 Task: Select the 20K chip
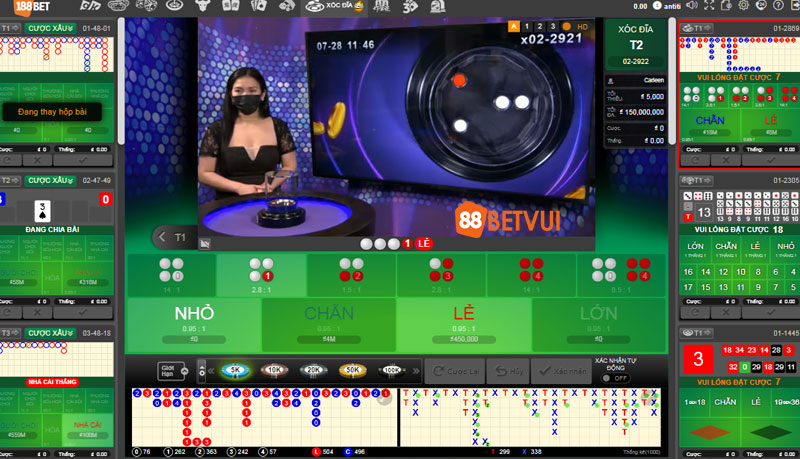point(313,371)
